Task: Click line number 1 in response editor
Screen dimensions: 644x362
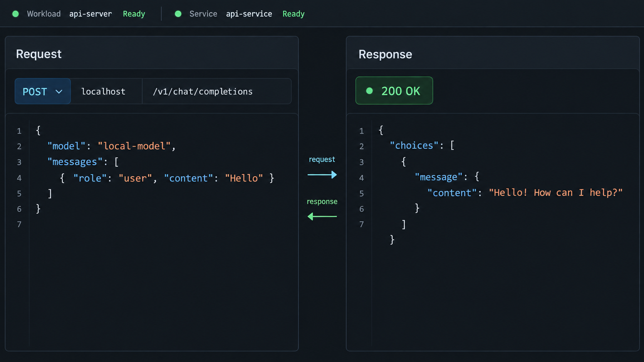Action: [x=361, y=131]
